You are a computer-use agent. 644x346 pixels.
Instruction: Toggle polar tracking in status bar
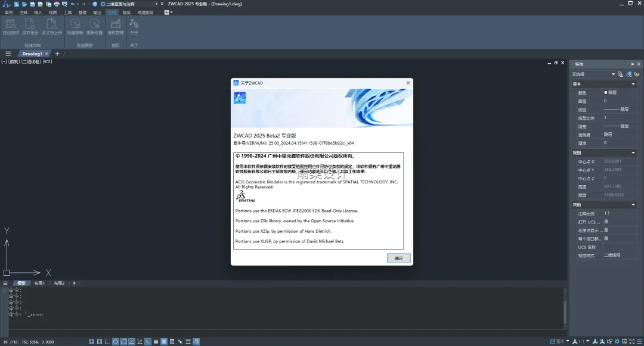(x=116, y=341)
